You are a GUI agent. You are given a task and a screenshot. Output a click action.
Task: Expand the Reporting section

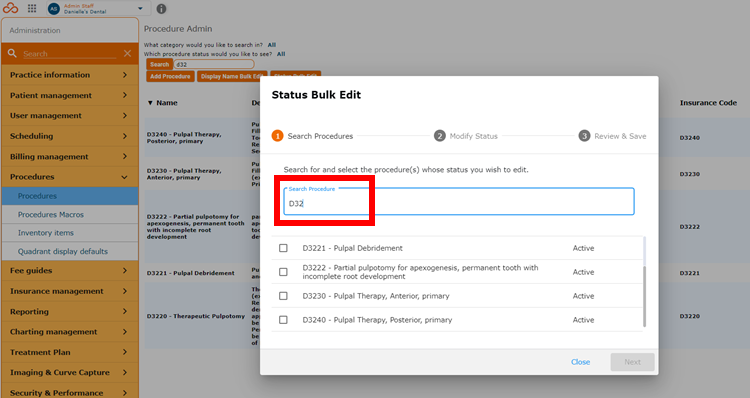[70, 312]
